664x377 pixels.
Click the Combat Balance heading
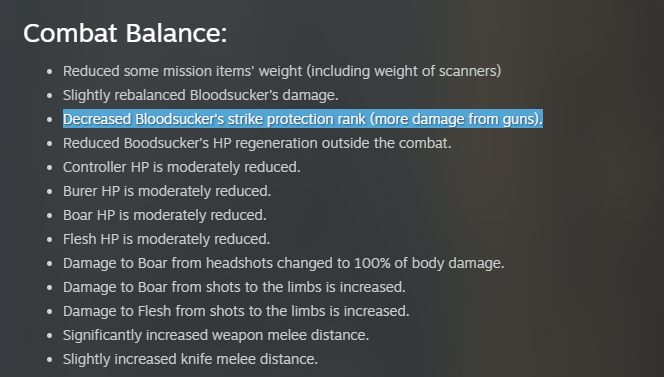click(x=125, y=33)
